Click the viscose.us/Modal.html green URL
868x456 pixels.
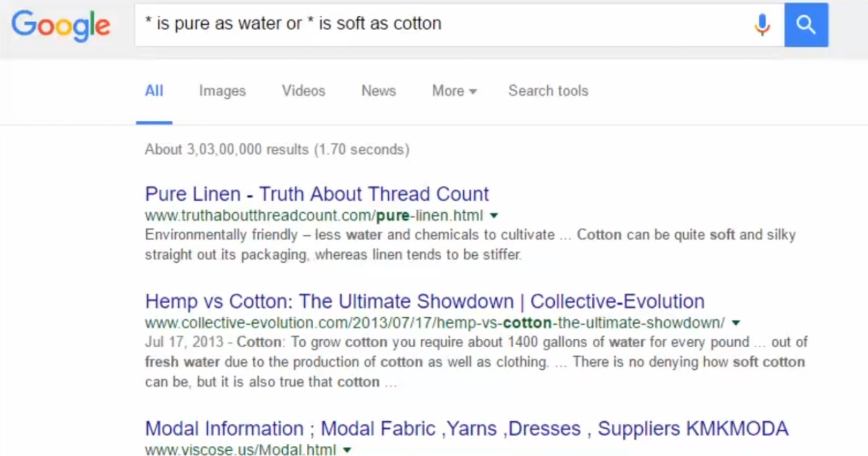pos(240,450)
